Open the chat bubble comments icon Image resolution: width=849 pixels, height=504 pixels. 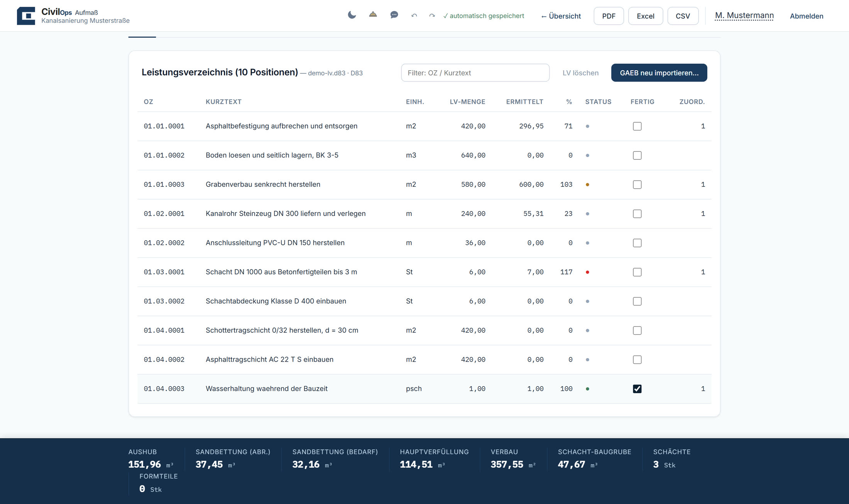394,15
